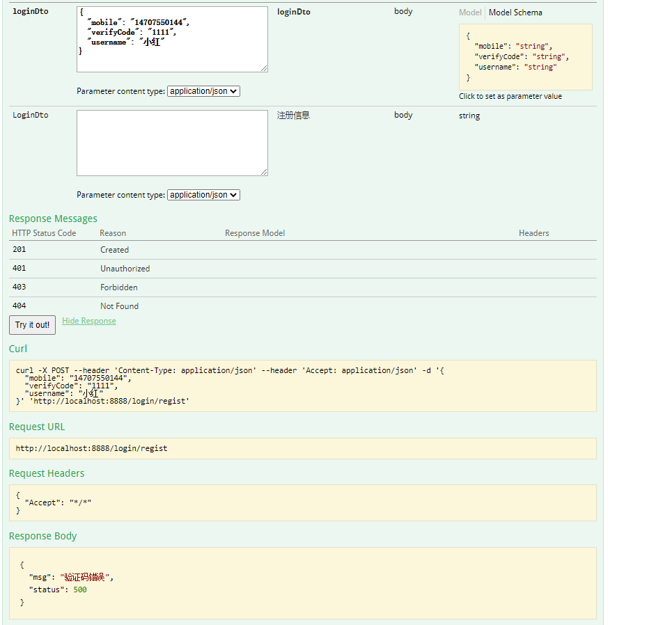The height and width of the screenshot is (625, 672).
Task: Click the Request Headers heading
Action: tap(47, 474)
